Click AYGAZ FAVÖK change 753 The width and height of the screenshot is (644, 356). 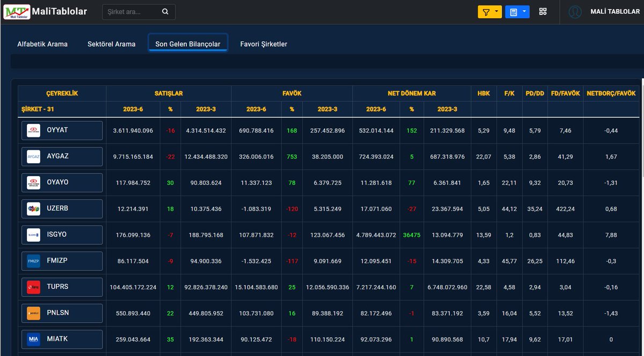(292, 157)
